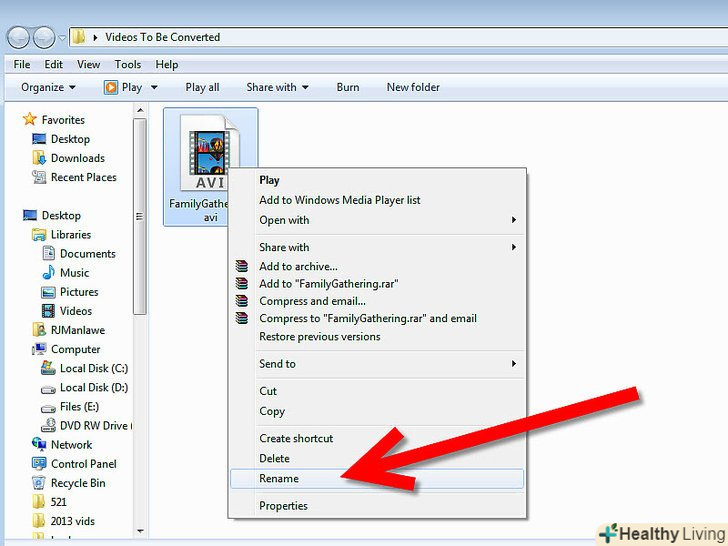
Task: Select the Local Disk (D:) drive icon
Action: [48, 389]
